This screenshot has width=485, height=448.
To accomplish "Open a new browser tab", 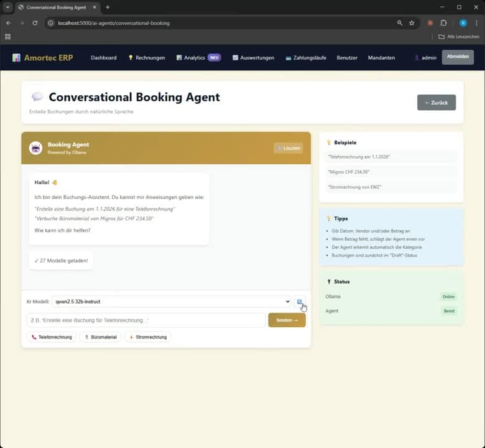I will pos(108,7).
